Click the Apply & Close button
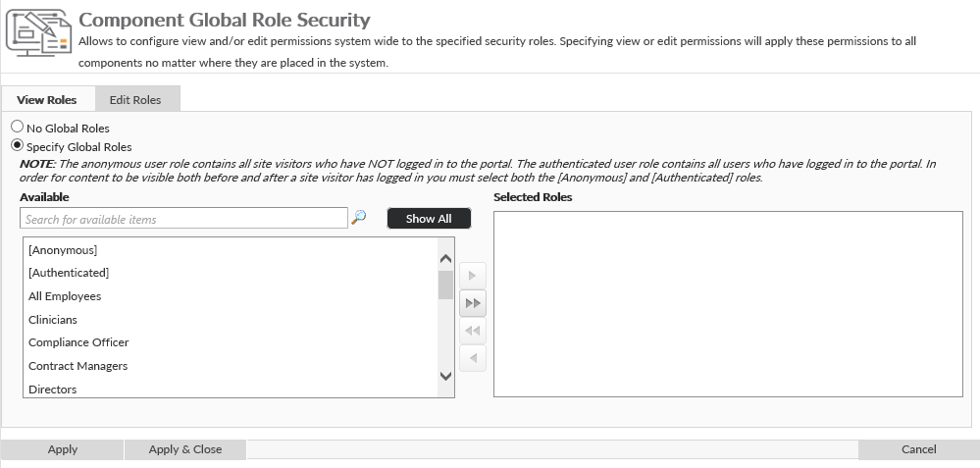Viewport: 980px width, 468px height. 185,449
